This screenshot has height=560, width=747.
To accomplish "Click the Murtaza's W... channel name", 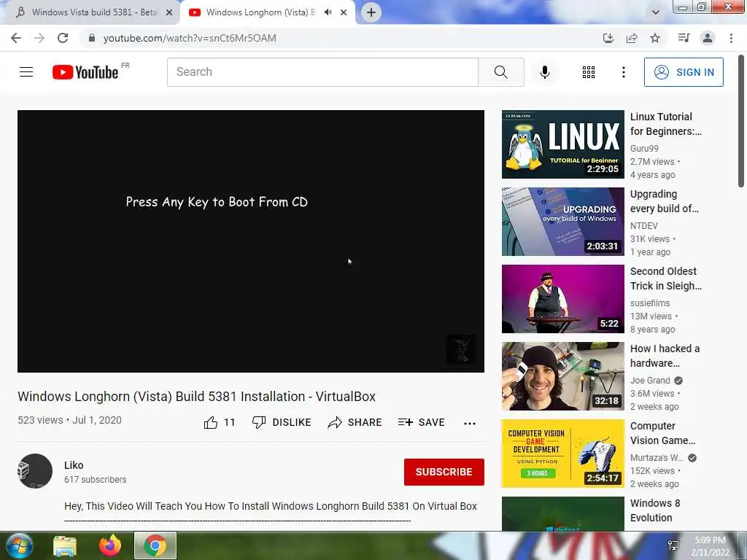I will (x=657, y=458).
